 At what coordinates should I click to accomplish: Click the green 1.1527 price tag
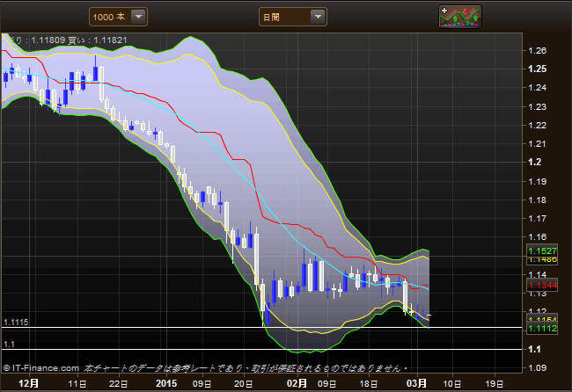pos(542,250)
